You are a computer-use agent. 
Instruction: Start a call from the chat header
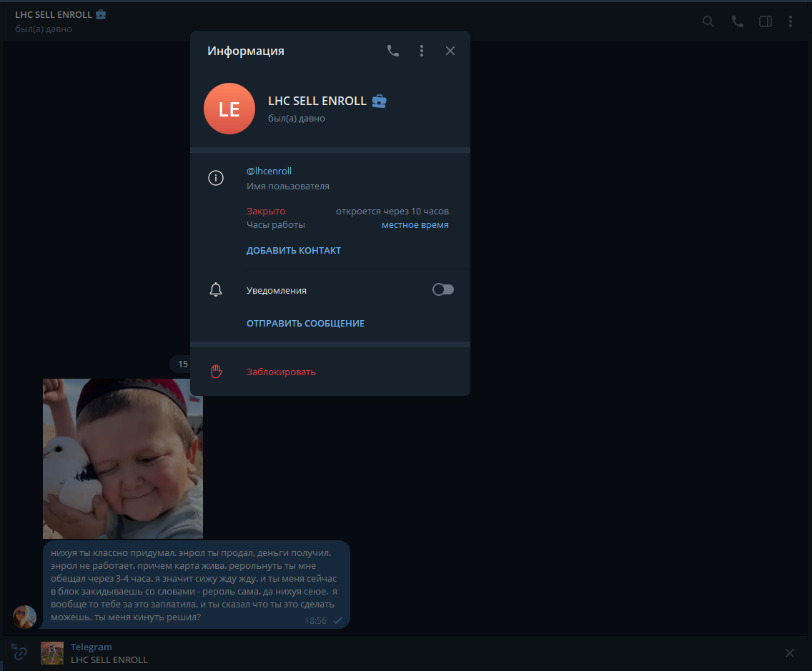point(737,21)
